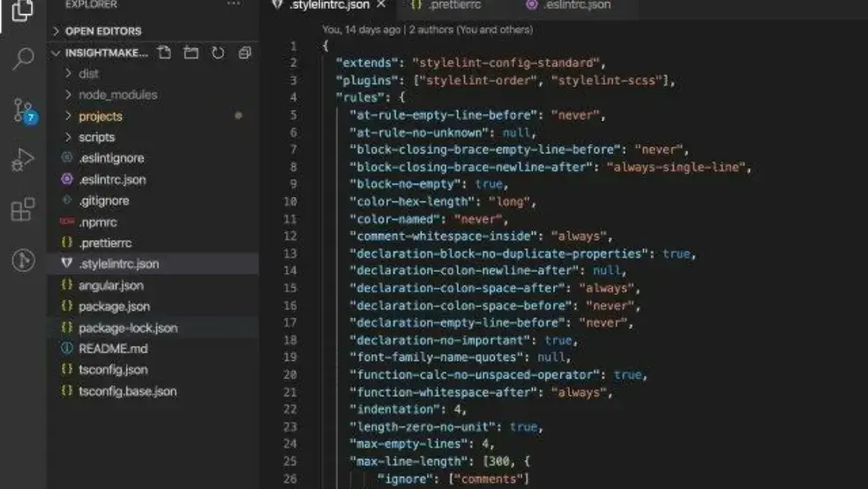Viewport: 868px width, 489px height.
Task: Open the Search view icon
Action: (x=23, y=59)
